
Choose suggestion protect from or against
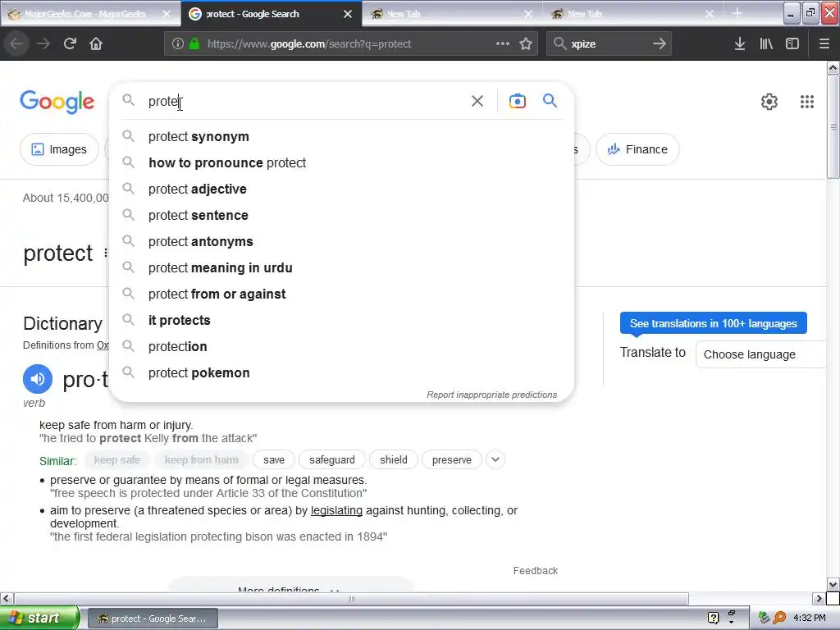pyautogui.click(x=341, y=294)
